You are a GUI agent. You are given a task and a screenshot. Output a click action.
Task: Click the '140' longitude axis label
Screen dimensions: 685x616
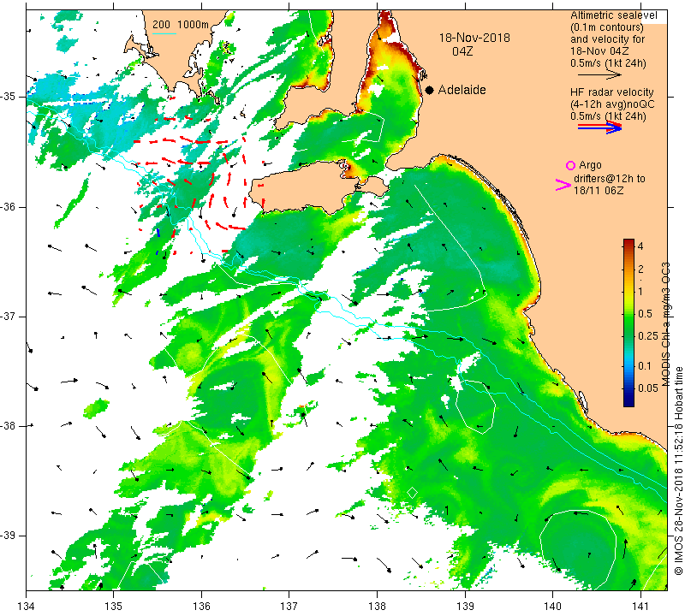[552, 606]
